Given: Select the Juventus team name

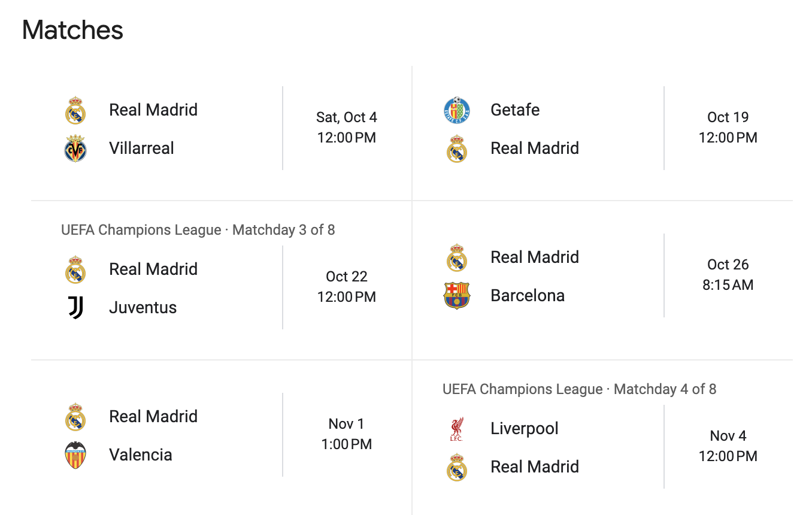Looking at the screenshot, I should [x=143, y=308].
